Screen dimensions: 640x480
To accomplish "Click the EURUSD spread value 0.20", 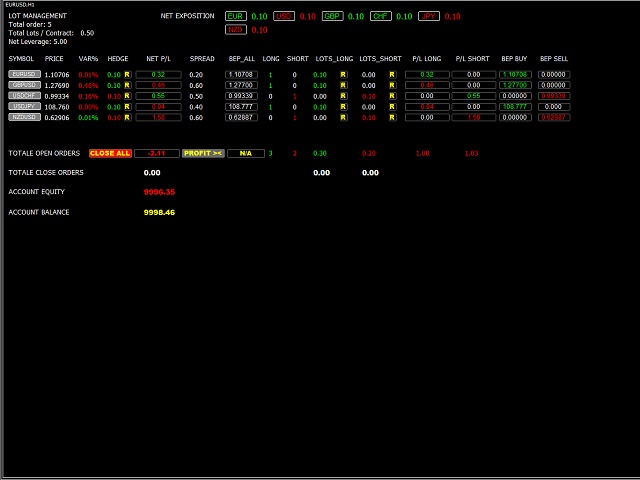I will coord(196,75).
